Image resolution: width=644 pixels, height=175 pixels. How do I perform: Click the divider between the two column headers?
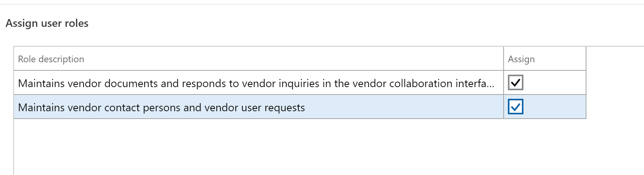[504, 59]
